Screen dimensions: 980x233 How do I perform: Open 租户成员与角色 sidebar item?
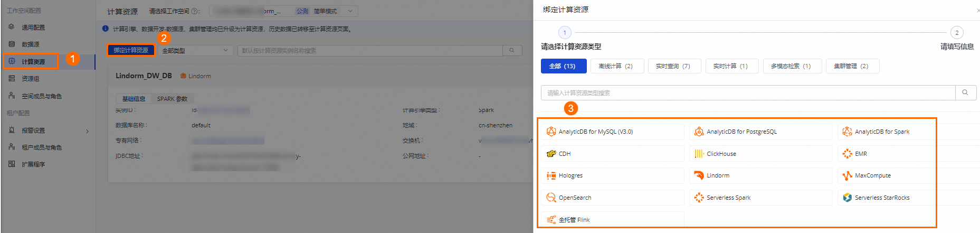(x=42, y=147)
